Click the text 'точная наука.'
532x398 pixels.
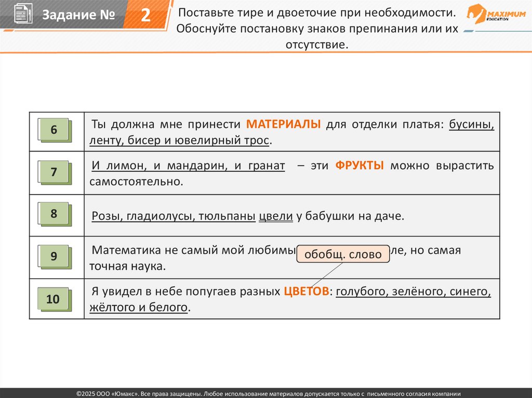click(128, 266)
